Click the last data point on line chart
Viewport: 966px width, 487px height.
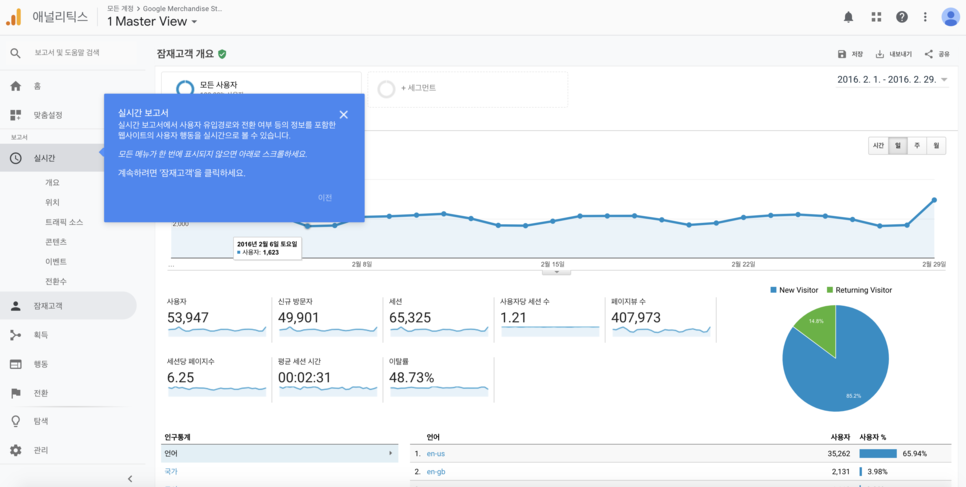click(x=934, y=200)
